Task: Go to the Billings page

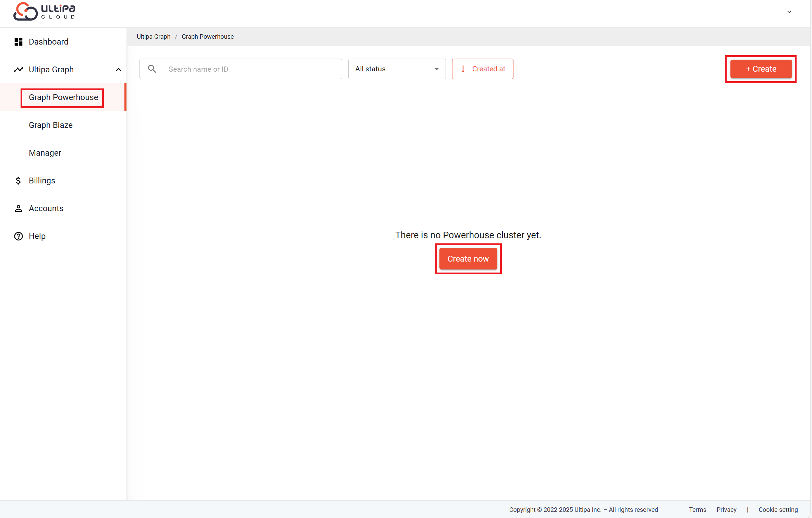Action: pos(63,181)
